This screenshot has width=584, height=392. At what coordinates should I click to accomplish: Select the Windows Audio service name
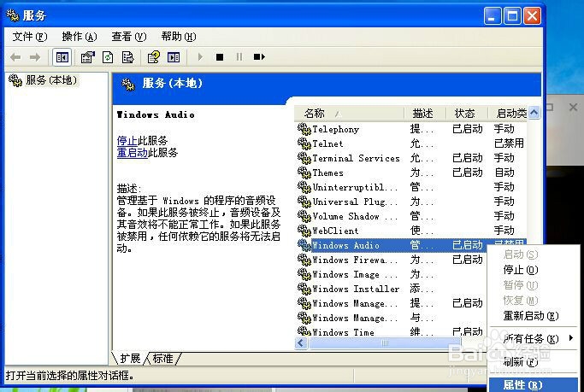tap(345, 245)
